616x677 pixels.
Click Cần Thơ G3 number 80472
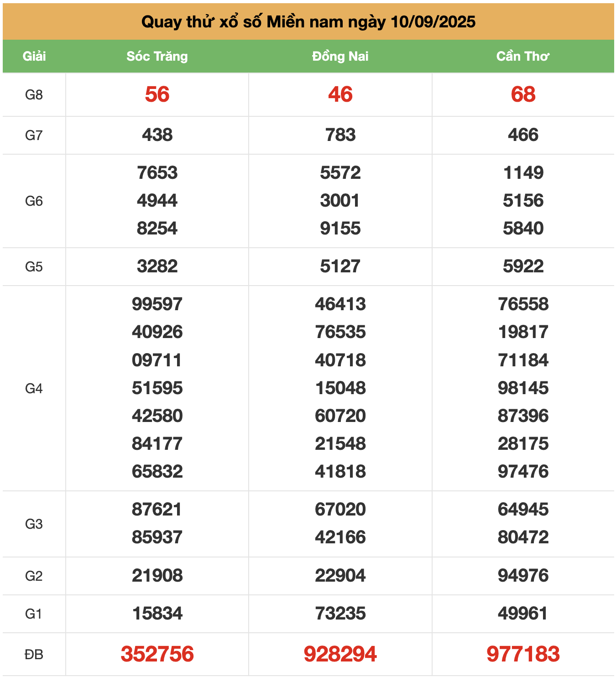[x=523, y=537]
